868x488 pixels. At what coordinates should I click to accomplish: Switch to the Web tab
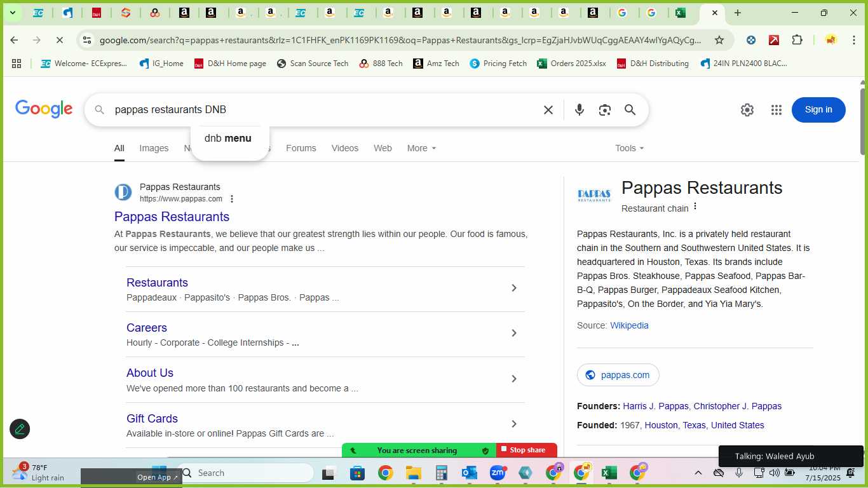click(383, 148)
